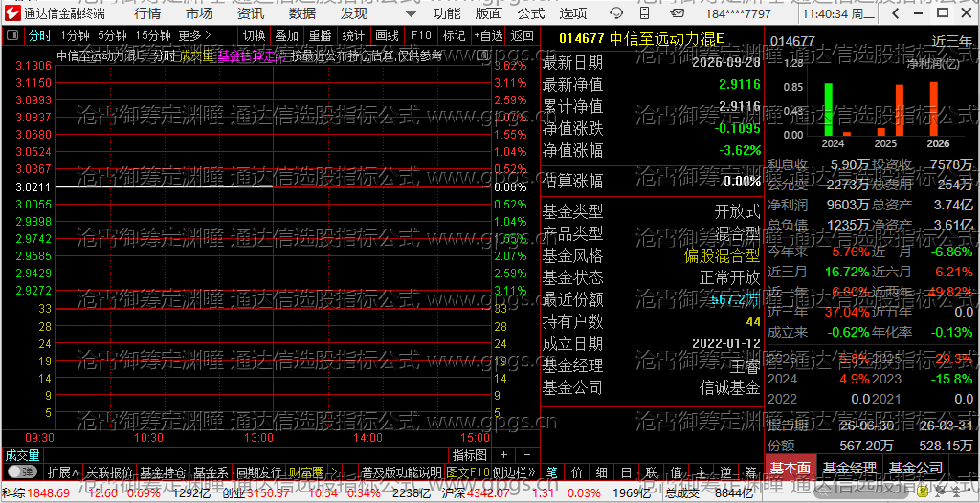Open the 功能 menu
980x503 pixels.
tap(447, 13)
